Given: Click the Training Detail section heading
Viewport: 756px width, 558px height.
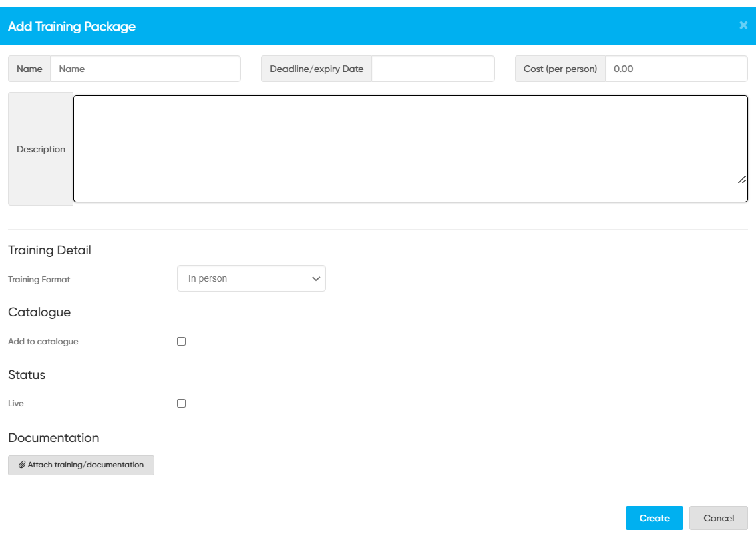Looking at the screenshot, I should [x=49, y=250].
